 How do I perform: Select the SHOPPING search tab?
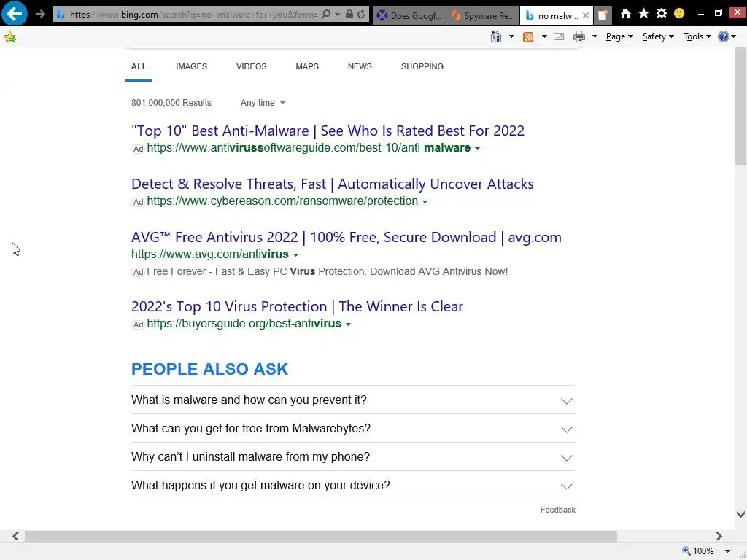[422, 66]
